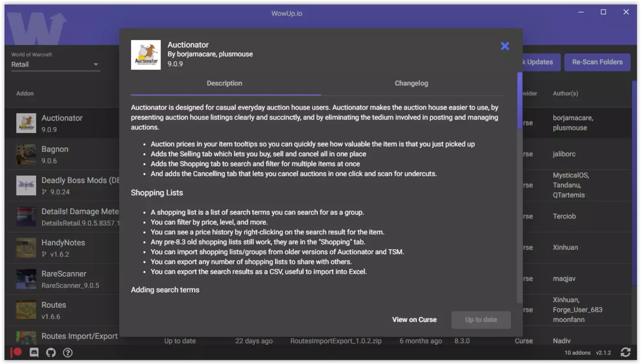Viewport: 641px width, 364px height.
Task: Minimize the WowUp.io window
Action: pyautogui.click(x=581, y=12)
